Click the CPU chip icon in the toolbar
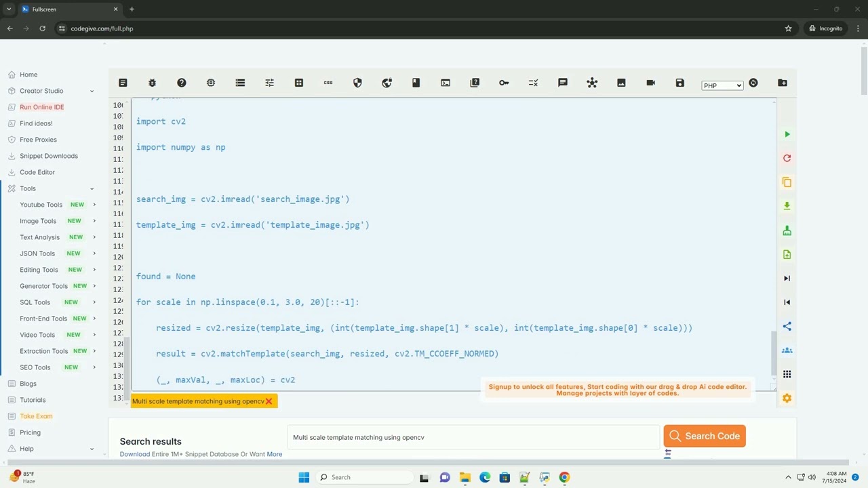868x488 pixels. 211,83
